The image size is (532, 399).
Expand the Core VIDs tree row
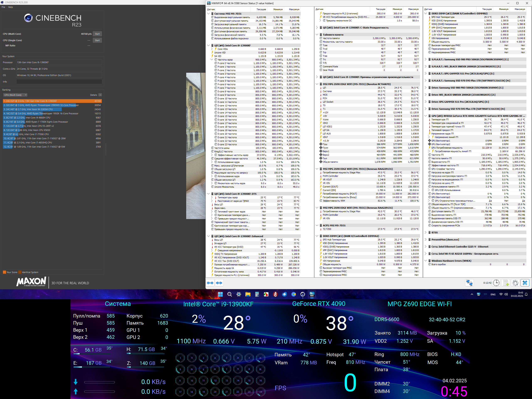point(212,49)
